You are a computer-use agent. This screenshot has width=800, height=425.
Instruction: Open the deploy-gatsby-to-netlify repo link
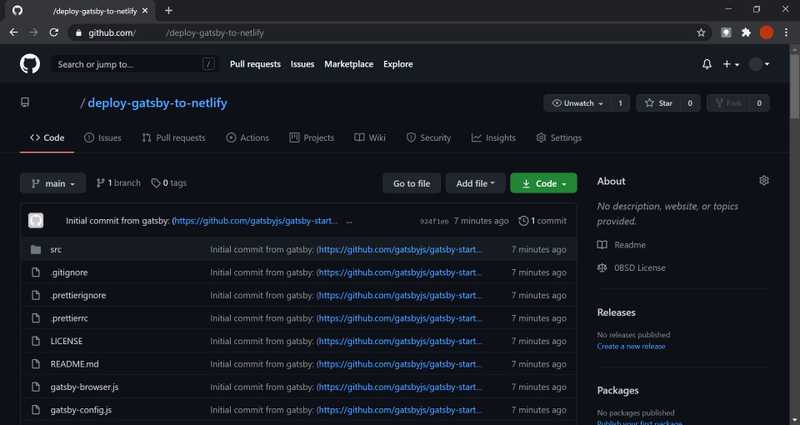click(157, 103)
